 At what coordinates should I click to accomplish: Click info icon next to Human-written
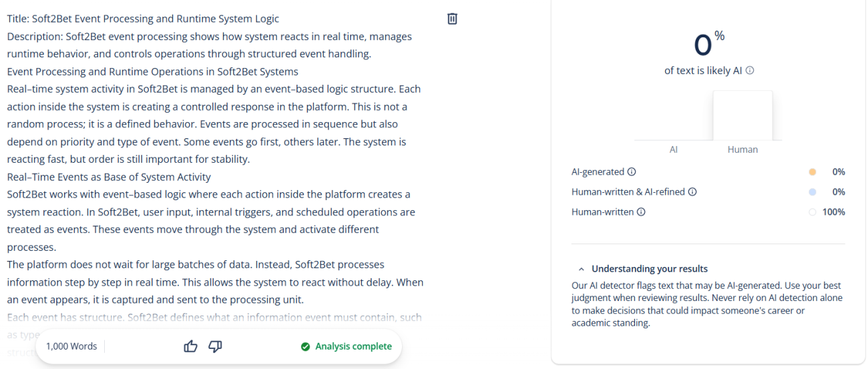point(641,212)
